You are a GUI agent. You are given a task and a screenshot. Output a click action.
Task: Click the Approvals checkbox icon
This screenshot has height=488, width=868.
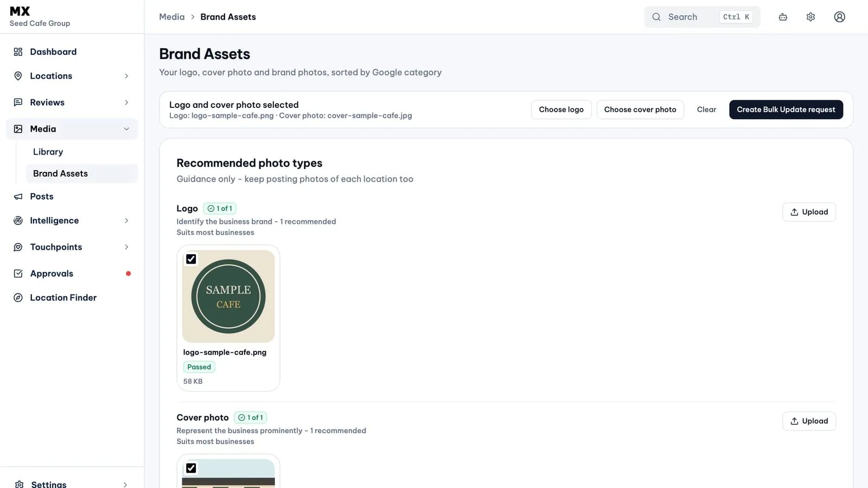[x=18, y=273]
